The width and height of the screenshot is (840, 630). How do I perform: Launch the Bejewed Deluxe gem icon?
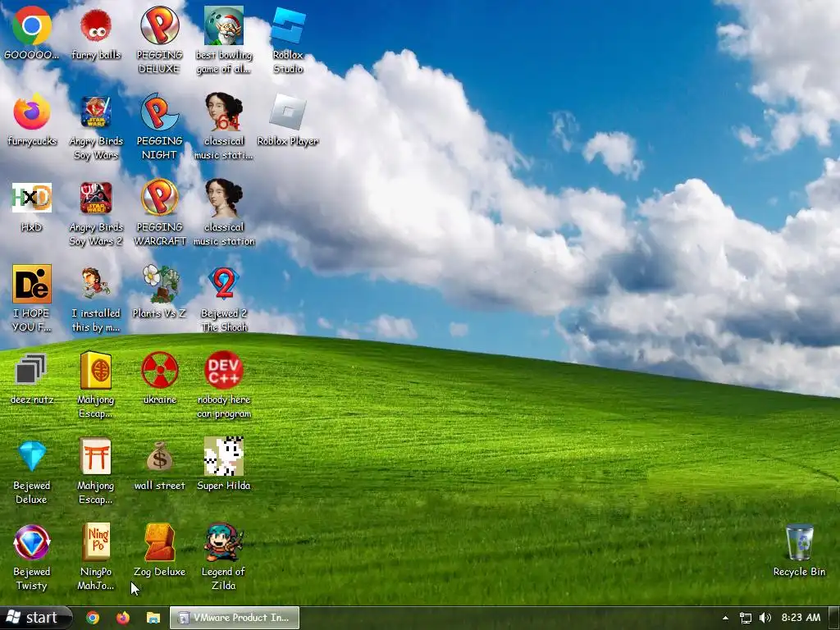coord(32,456)
